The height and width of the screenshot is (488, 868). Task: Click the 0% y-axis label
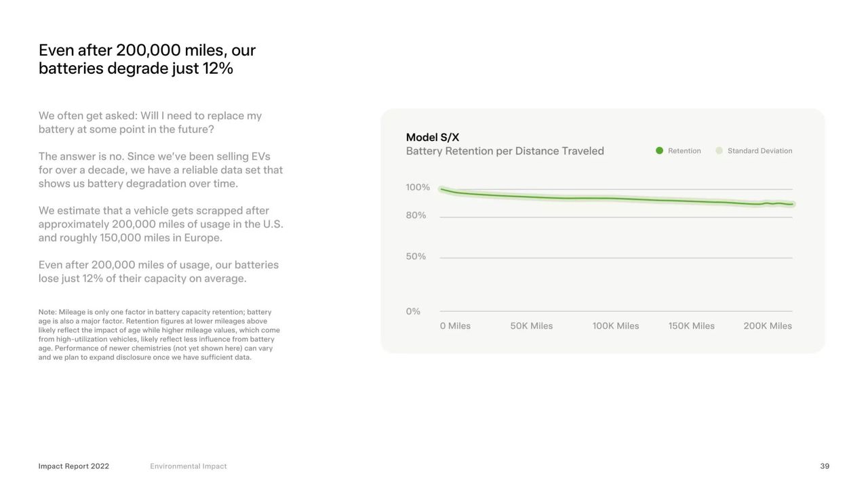tap(413, 311)
